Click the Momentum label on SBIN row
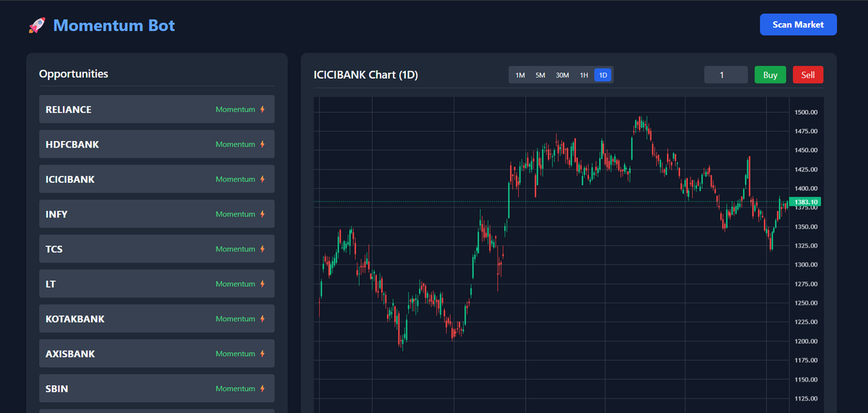This screenshot has width=868, height=413. click(x=235, y=388)
